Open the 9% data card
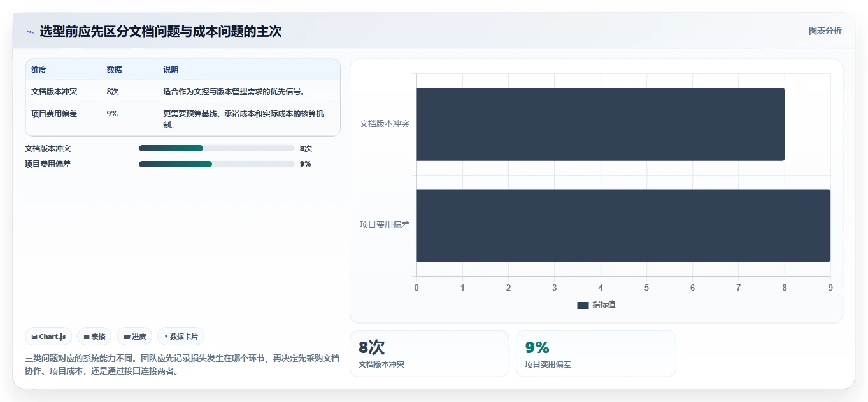Image resolution: width=868 pixels, height=402 pixels. pyautogui.click(x=595, y=354)
